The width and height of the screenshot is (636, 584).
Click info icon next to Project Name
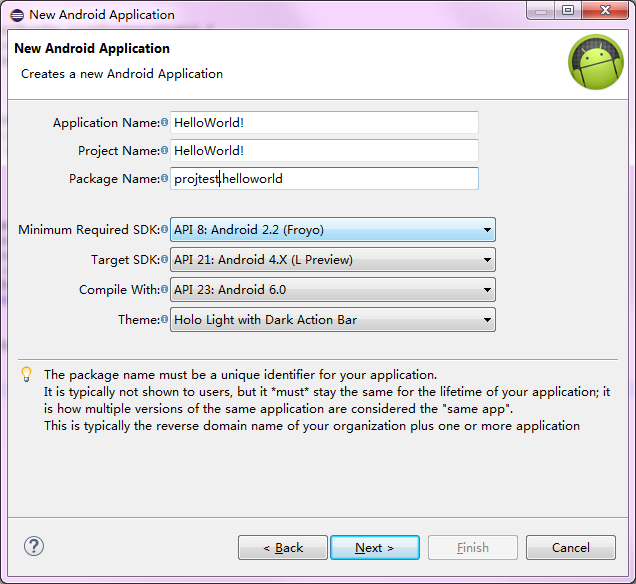point(164,150)
